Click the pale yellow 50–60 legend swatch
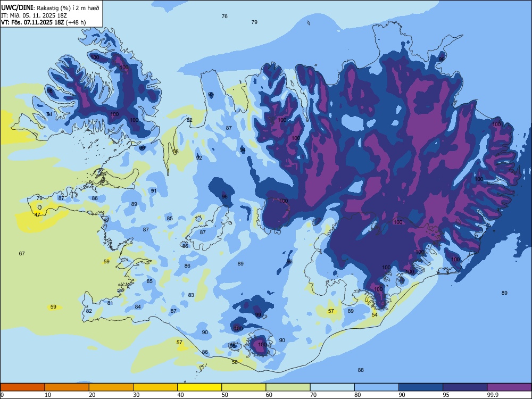 [x=244, y=387]
